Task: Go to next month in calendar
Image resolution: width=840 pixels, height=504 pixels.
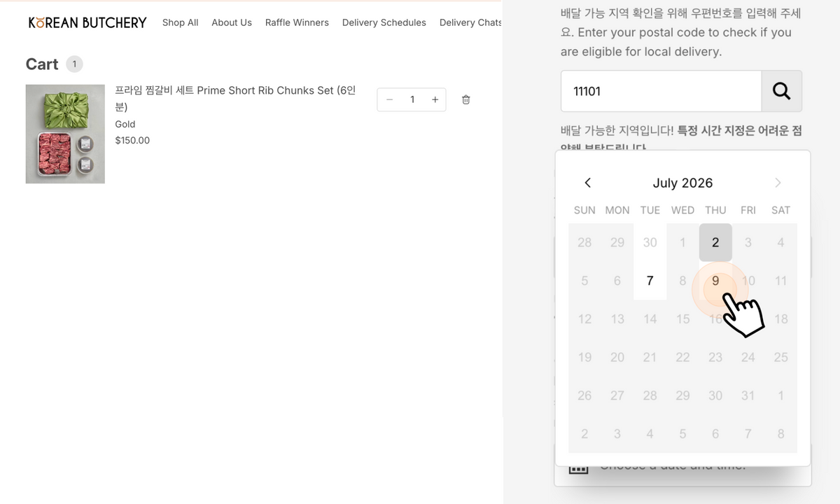Action: click(x=778, y=183)
